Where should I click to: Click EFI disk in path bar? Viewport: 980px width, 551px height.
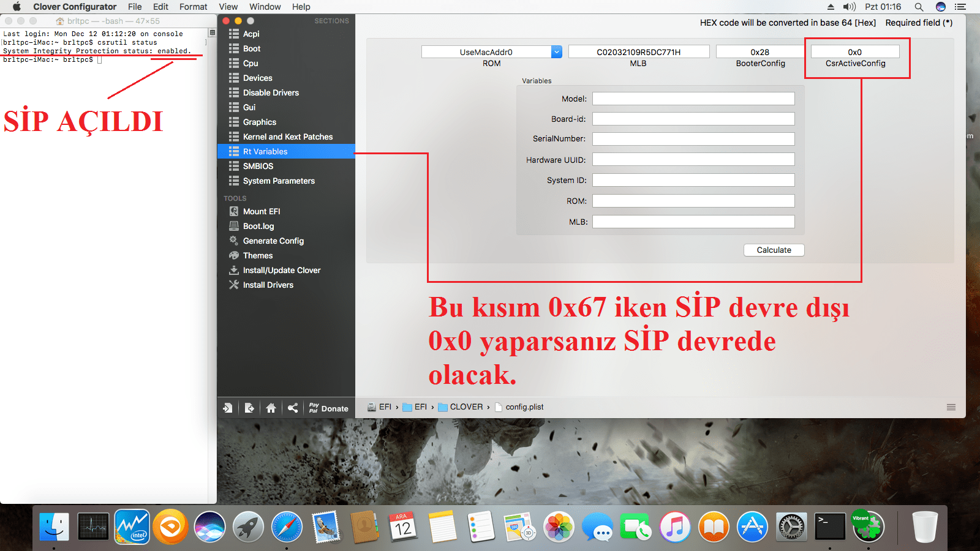click(x=379, y=407)
